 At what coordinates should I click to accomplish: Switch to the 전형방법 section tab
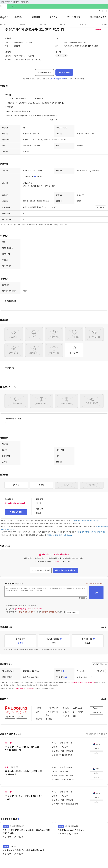pos(83,24)
